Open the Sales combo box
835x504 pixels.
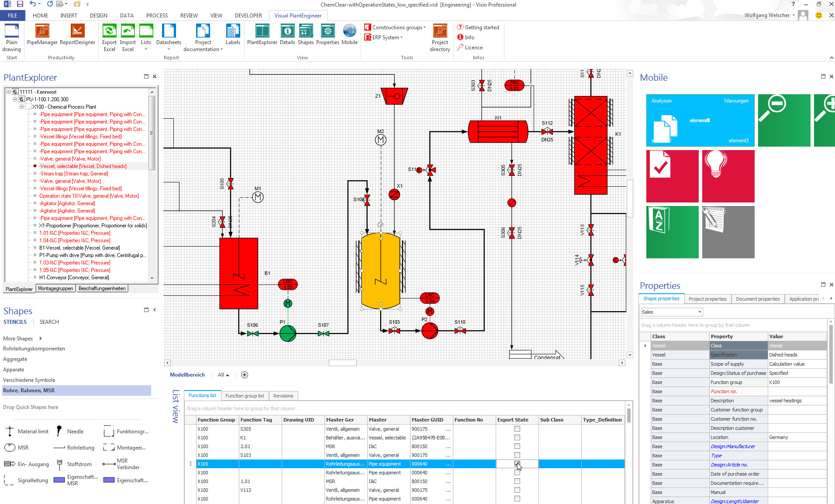[x=672, y=312]
